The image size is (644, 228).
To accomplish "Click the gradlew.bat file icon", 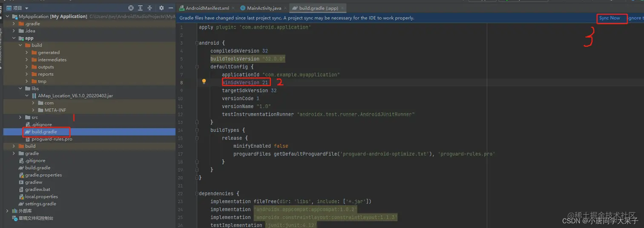I will point(21,189).
